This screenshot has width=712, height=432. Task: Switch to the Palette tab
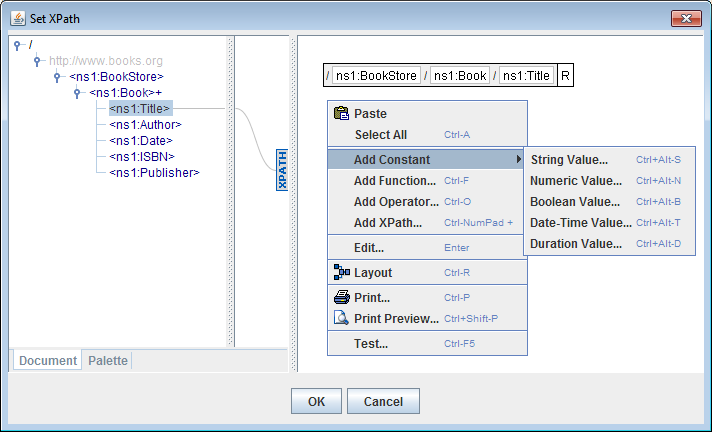click(x=108, y=360)
